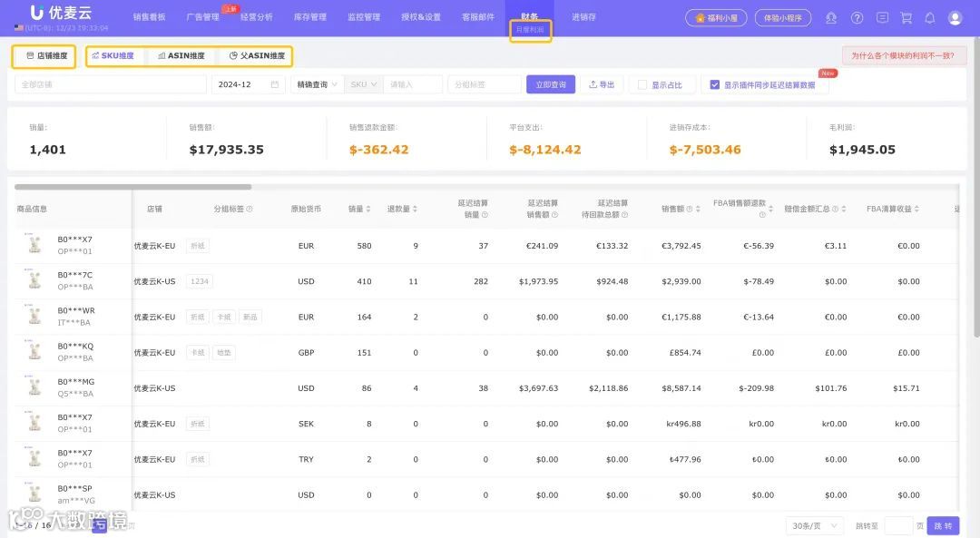The width and height of the screenshot is (980, 538).
Task: Sort by 销售额 column arrows
Action: pos(698,209)
